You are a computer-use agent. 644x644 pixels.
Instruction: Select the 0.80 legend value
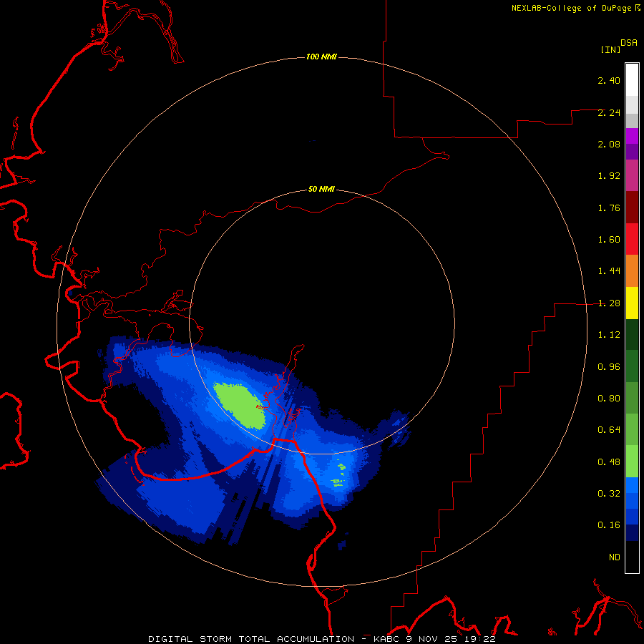coord(609,399)
